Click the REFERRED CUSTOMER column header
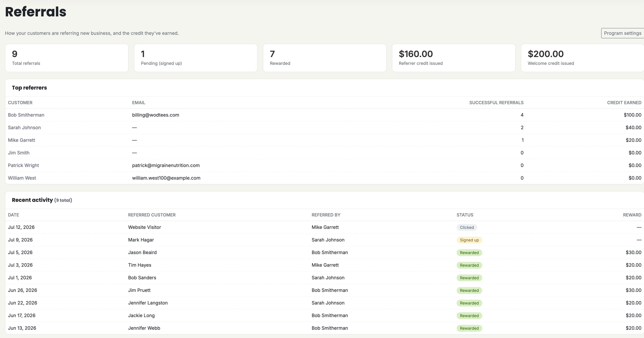The width and height of the screenshot is (644, 338). point(152,215)
